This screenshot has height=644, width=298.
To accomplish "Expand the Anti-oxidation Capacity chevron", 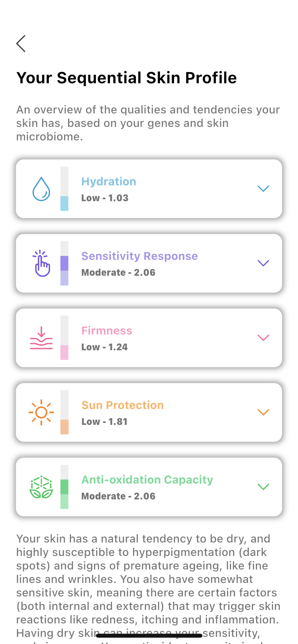I will pyautogui.click(x=263, y=486).
